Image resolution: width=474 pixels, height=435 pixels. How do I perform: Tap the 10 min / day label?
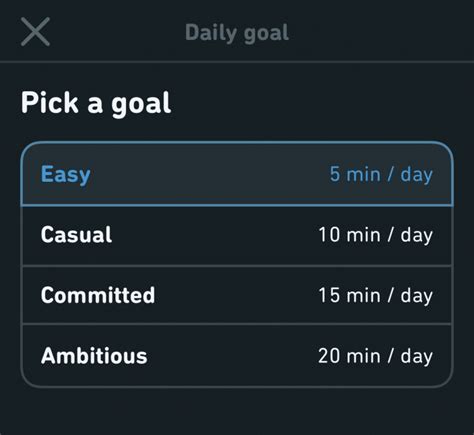click(376, 235)
